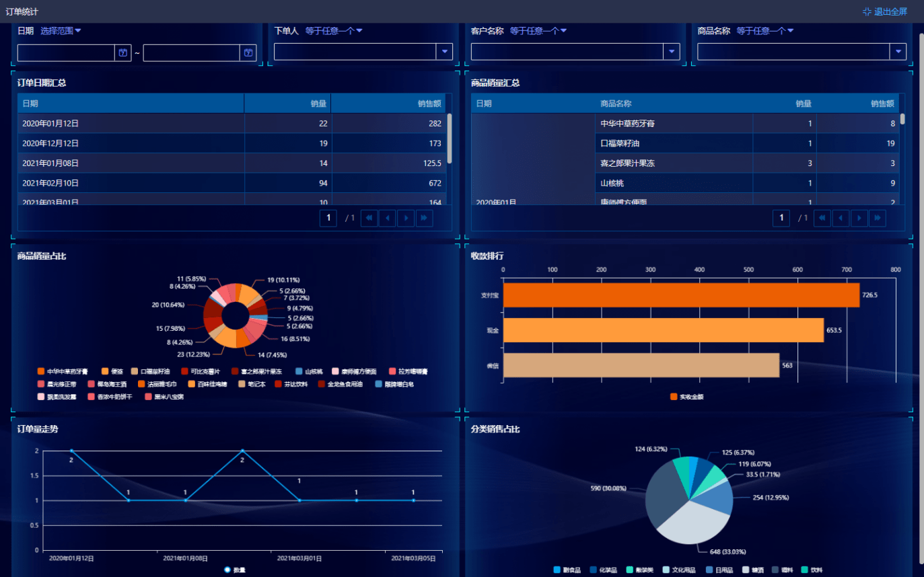Click the start date input field

tap(66, 52)
